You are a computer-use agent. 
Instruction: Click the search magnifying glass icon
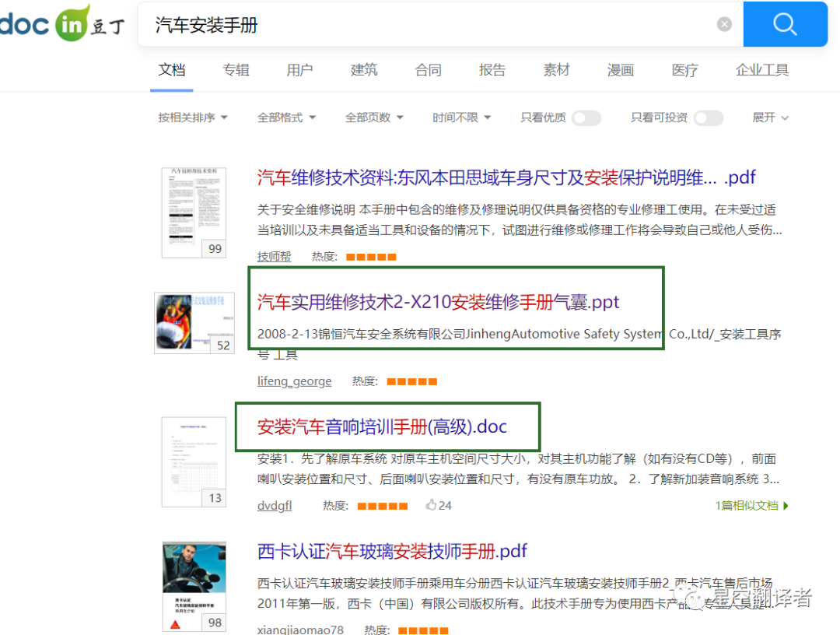785,24
